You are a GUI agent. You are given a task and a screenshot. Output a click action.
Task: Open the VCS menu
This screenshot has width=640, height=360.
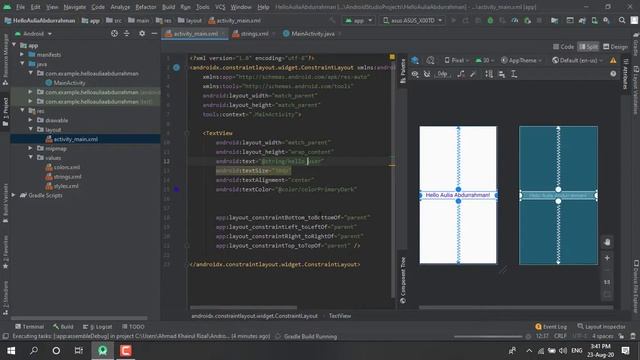(220, 7)
